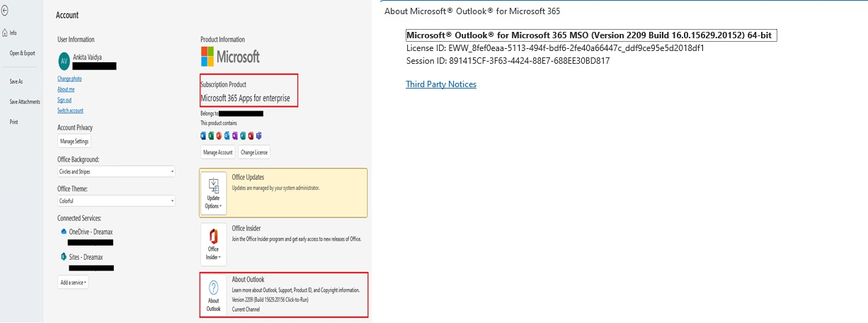
Task: Click the About Outlook question-mark icon
Action: pos(213,295)
